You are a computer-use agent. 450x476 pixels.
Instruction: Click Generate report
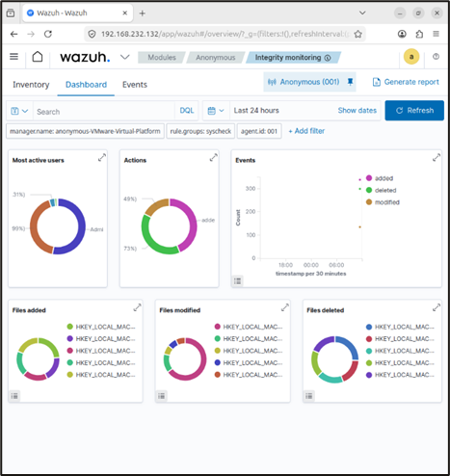pos(406,82)
